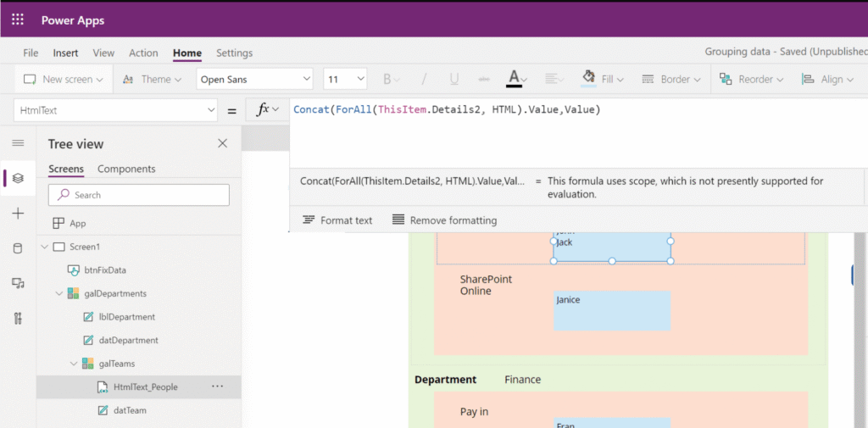Collapse the Screen1 node

point(44,247)
